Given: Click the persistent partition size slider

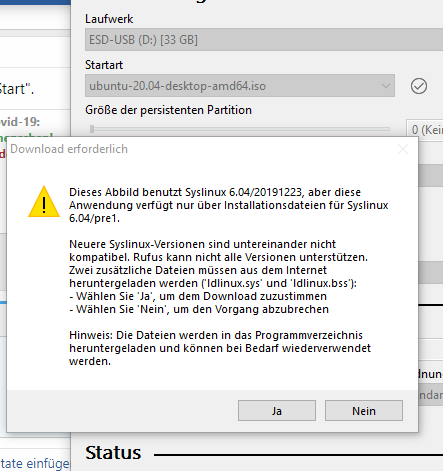Looking at the screenshot, I should 240,129.
